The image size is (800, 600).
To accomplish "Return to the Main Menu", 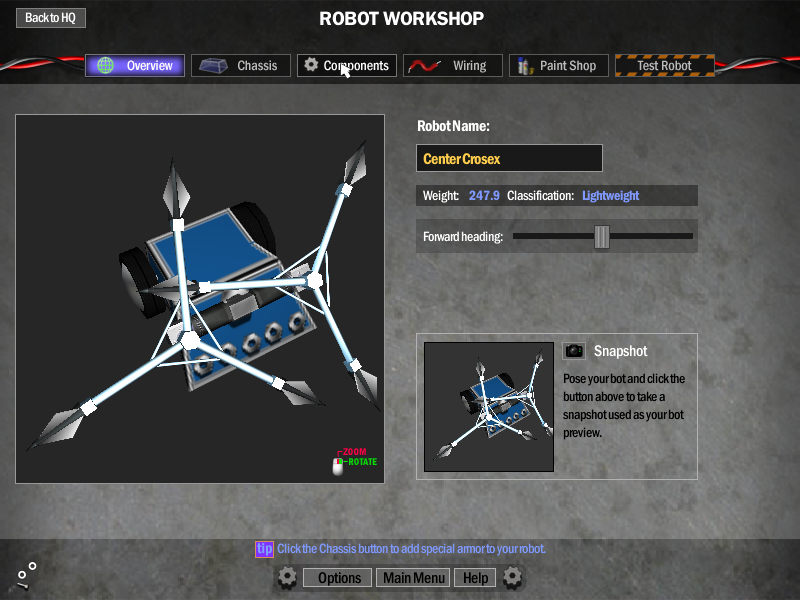I will pos(413,578).
